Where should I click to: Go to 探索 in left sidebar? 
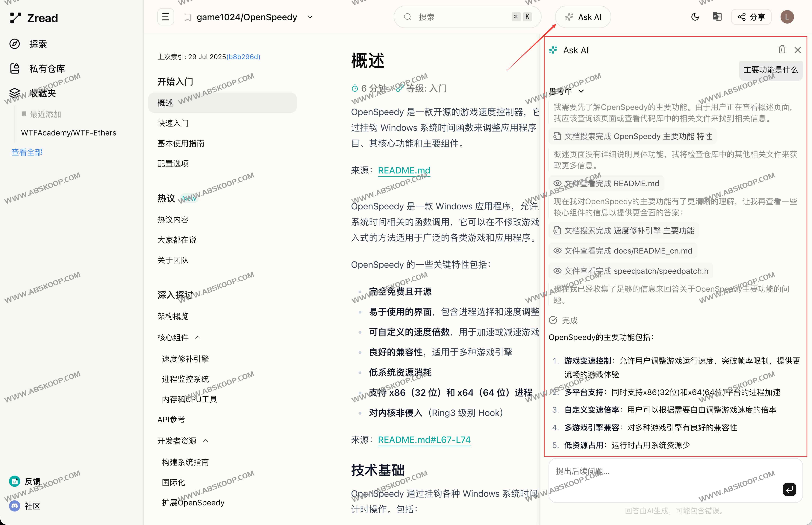point(37,44)
